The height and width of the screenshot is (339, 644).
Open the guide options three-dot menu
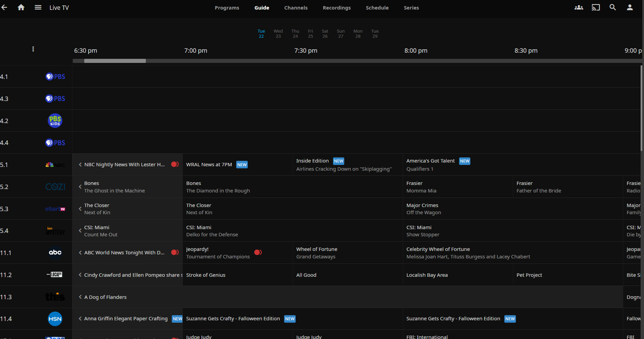coord(33,49)
